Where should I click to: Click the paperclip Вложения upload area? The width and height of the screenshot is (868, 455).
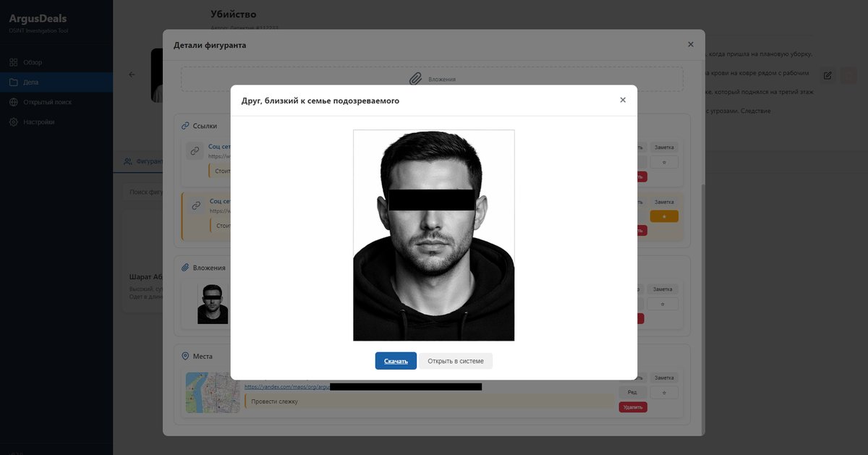[x=432, y=79]
